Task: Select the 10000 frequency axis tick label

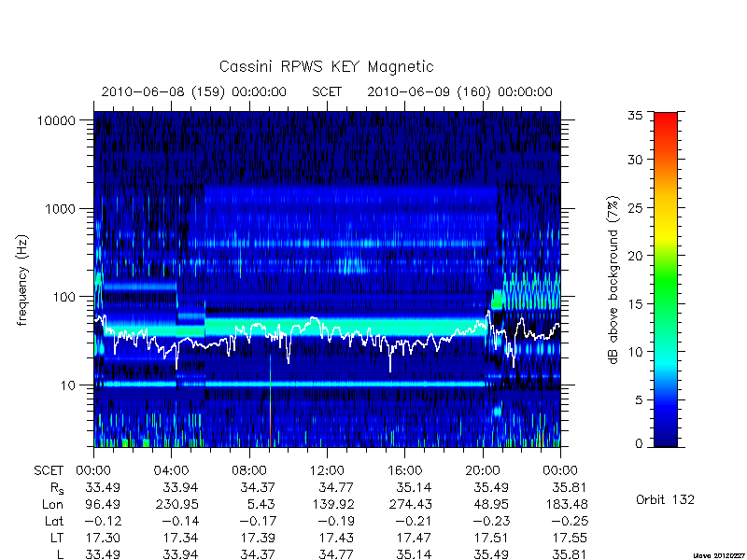Action: pyautogui.click(x=56, y=121)
